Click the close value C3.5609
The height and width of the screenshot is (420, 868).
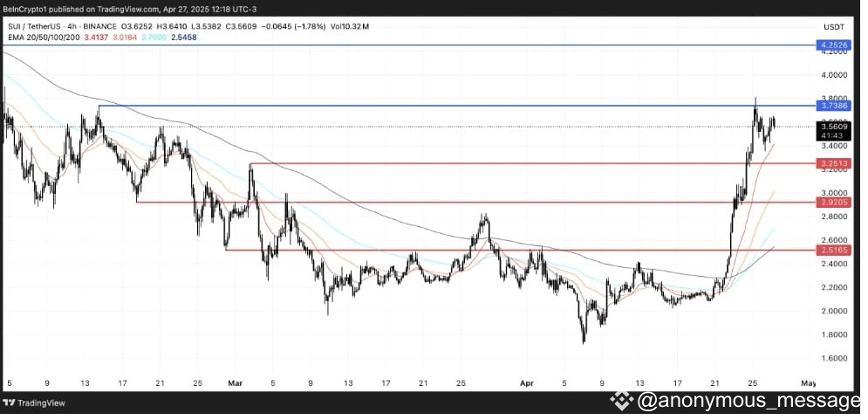[x=242, y=26]
